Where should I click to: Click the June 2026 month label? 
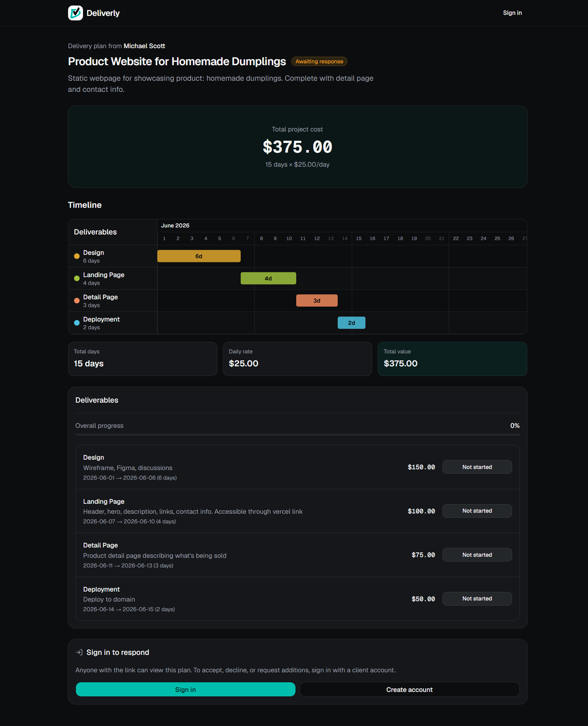click(x=175, y=226)
